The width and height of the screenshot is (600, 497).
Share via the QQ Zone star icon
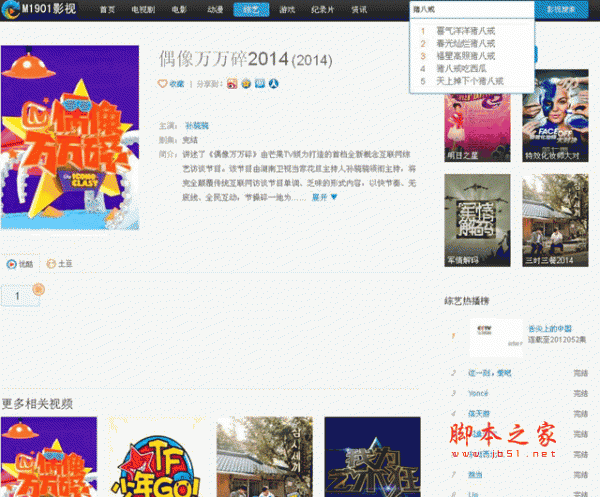pos(246,83)
